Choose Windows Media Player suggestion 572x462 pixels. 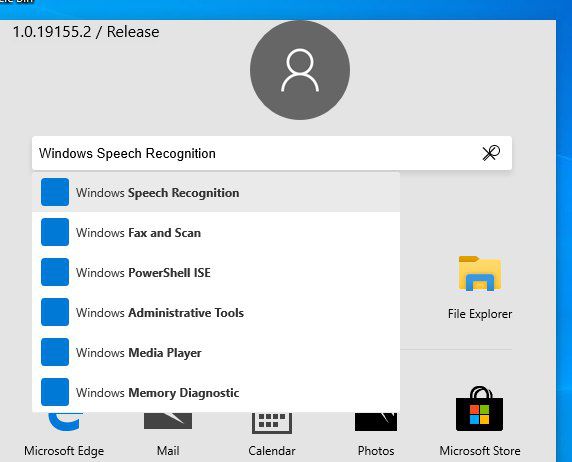(x=216, y=353)
